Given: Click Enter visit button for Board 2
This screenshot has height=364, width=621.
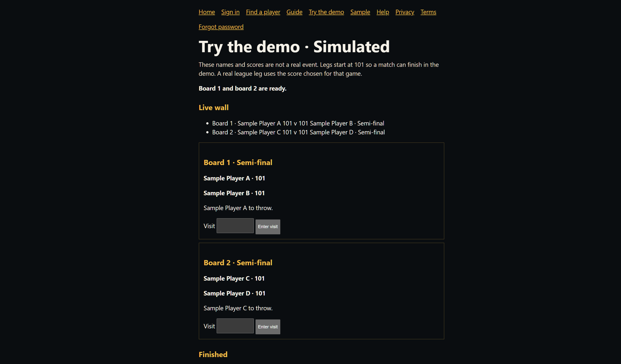Looking at the screenshot, I should [x=268, y=327].
